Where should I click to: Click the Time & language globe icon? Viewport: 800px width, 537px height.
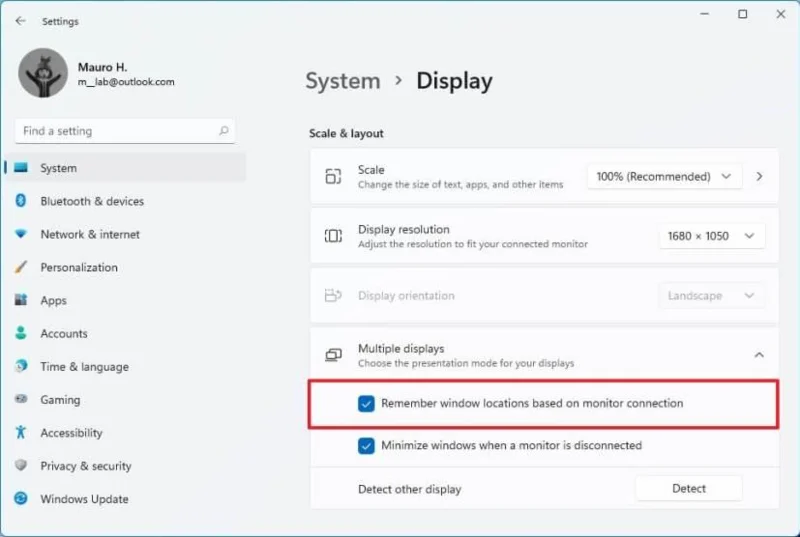click(21, 366)
